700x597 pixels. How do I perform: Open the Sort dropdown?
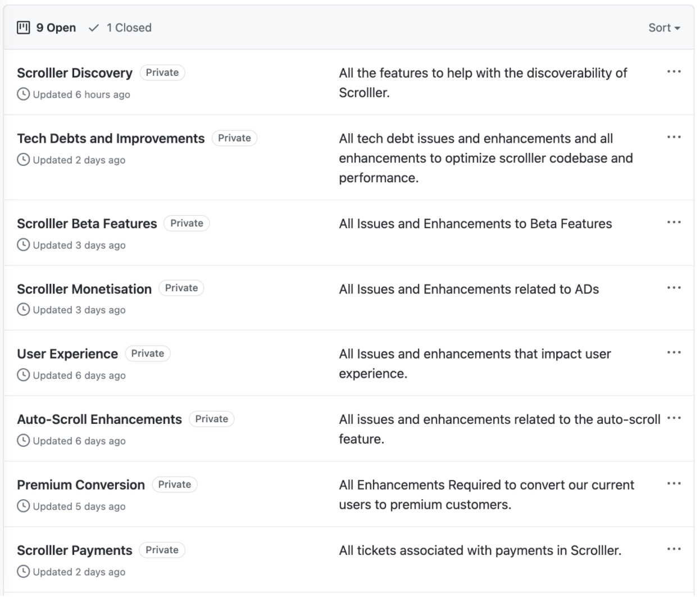click(664, 28)
